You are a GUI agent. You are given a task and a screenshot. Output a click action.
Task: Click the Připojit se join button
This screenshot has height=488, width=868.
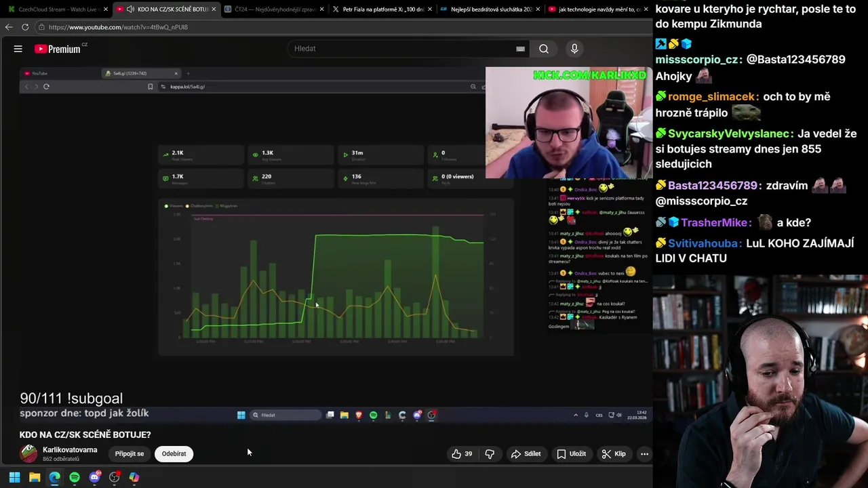click(x=130, y=454)
